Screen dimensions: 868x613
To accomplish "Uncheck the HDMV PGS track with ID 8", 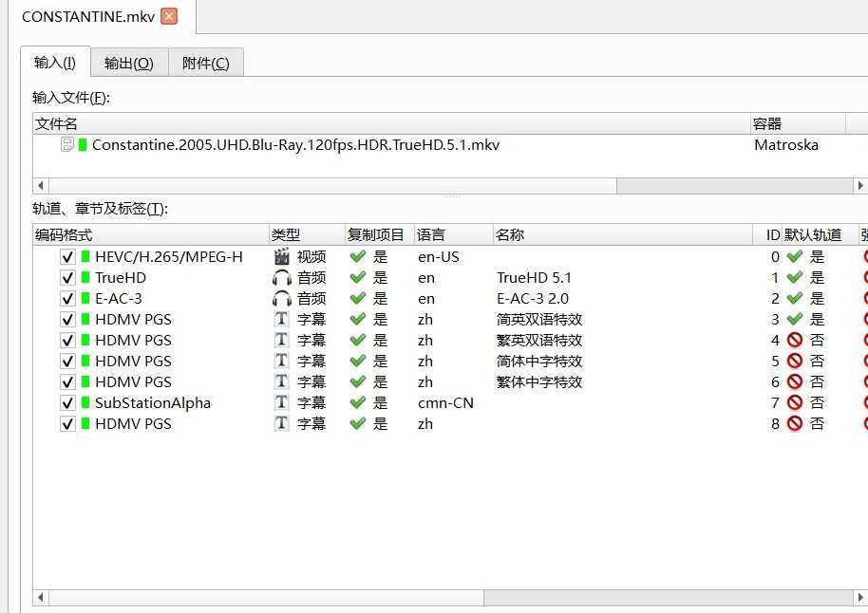I will coord(67,424).
